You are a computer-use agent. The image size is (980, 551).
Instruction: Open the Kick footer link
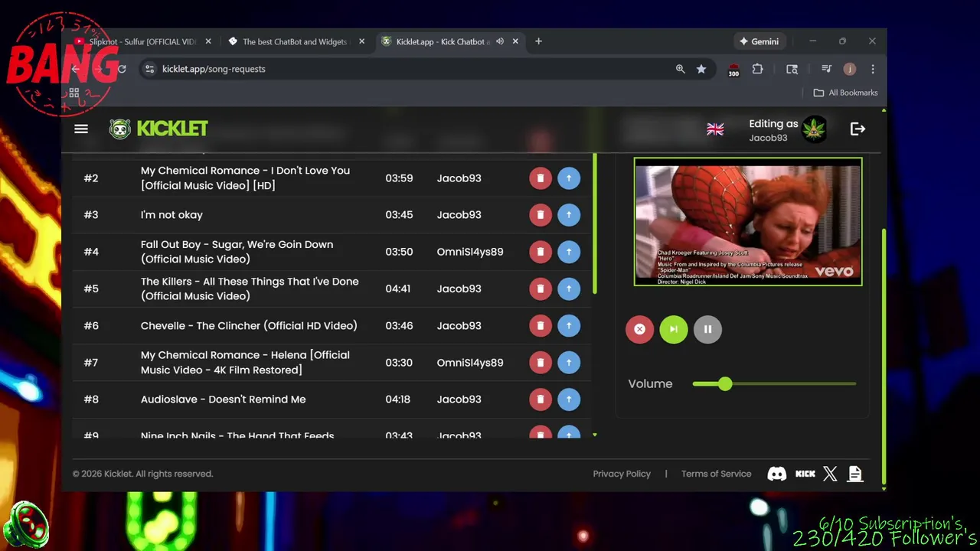[805, 474]
